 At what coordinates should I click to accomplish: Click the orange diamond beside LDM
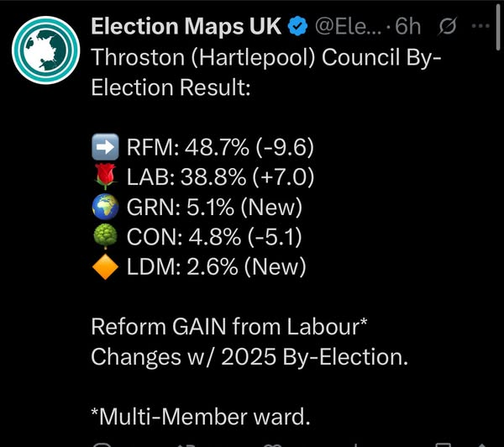tap(104, 267)
